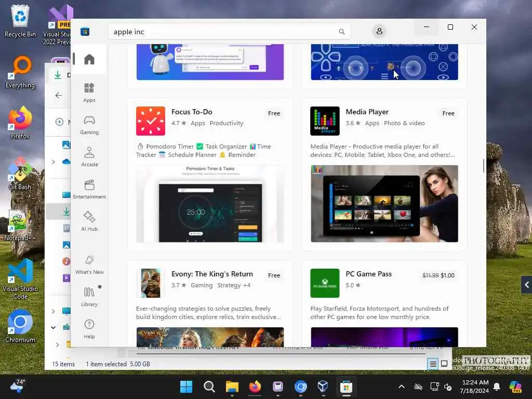Click the File Explorer horizontal scrollbar
This screenshot has height=399, width=532.
[x=281, y=354]
